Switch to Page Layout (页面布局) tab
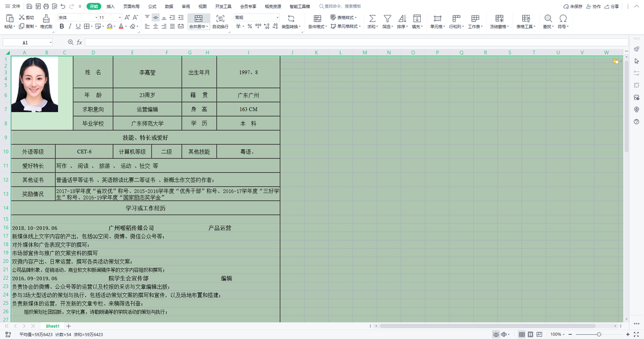Screen dimensions: 644x339 [131, 6]
